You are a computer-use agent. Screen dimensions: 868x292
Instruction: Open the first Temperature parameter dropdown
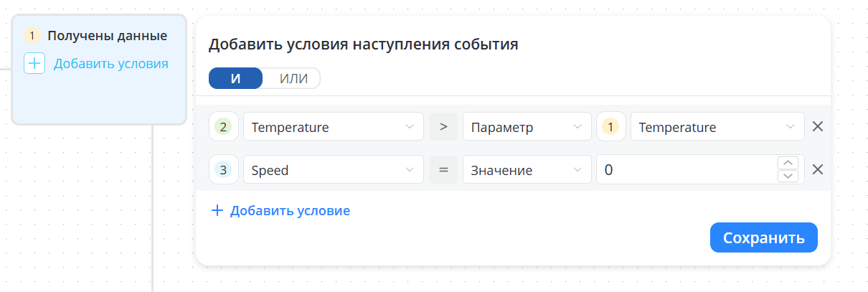(334, 127)
